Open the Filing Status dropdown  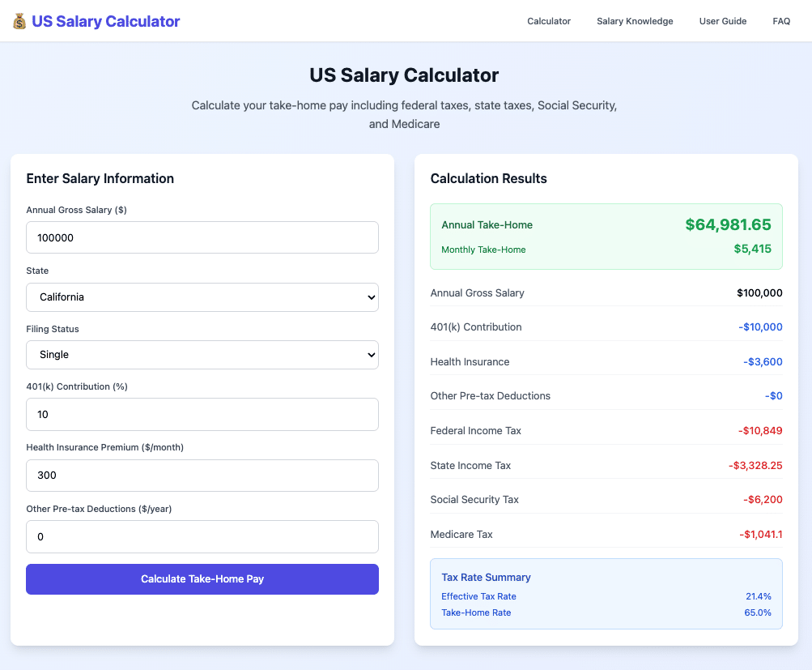click(x=202, y=355)
